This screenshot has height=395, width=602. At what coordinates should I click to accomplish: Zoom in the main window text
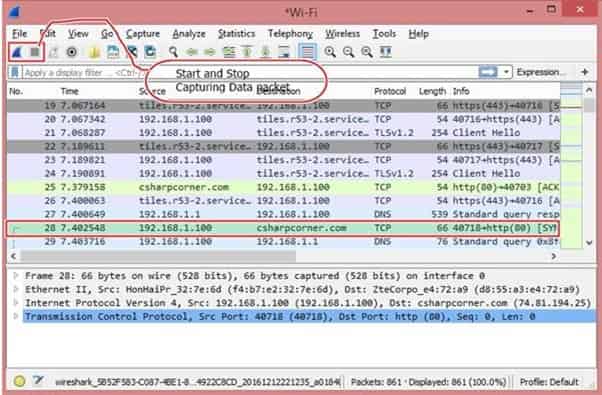(330, 51)
